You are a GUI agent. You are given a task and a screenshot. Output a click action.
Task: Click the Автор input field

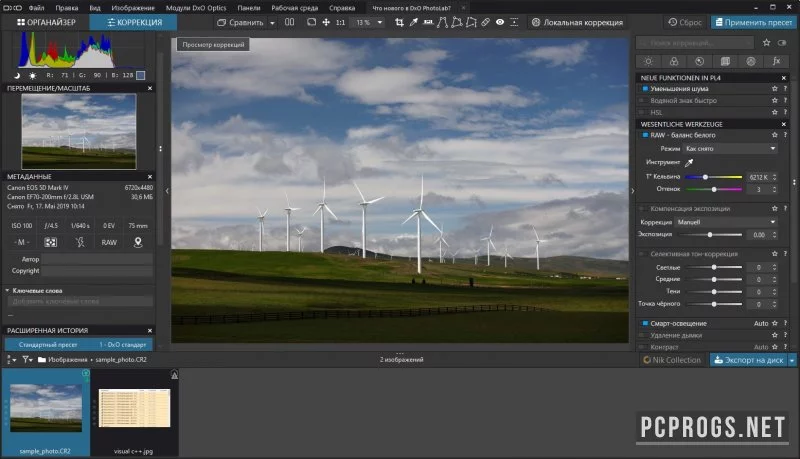tap(97, 259)
